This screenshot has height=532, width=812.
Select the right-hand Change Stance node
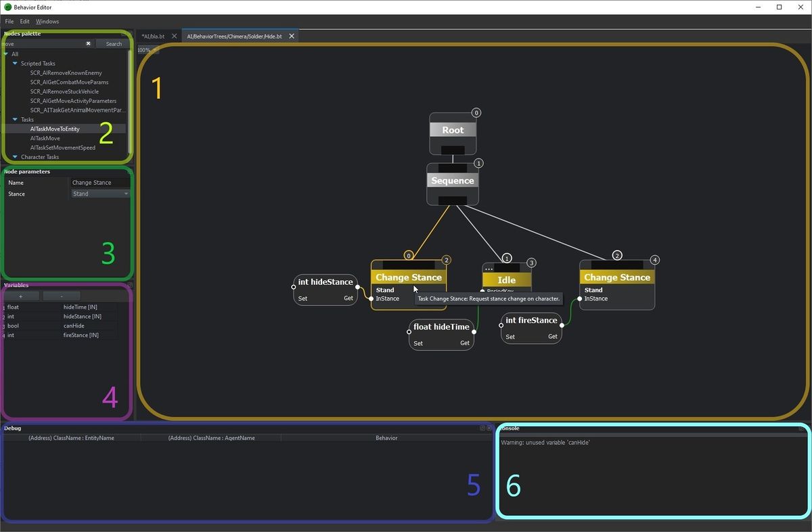tap(616, 278)
